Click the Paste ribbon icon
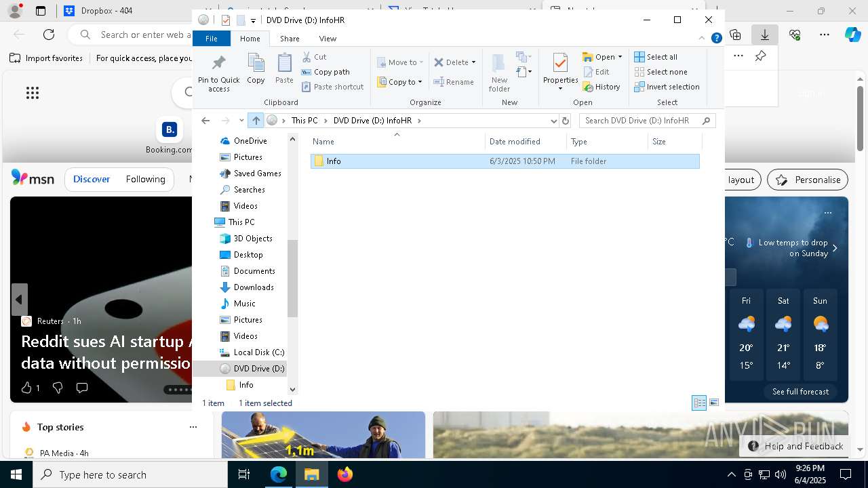 (x=284, y=68)
